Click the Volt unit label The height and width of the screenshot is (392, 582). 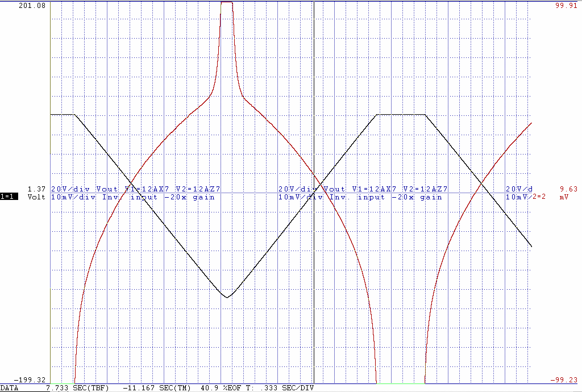pos(36,197)
